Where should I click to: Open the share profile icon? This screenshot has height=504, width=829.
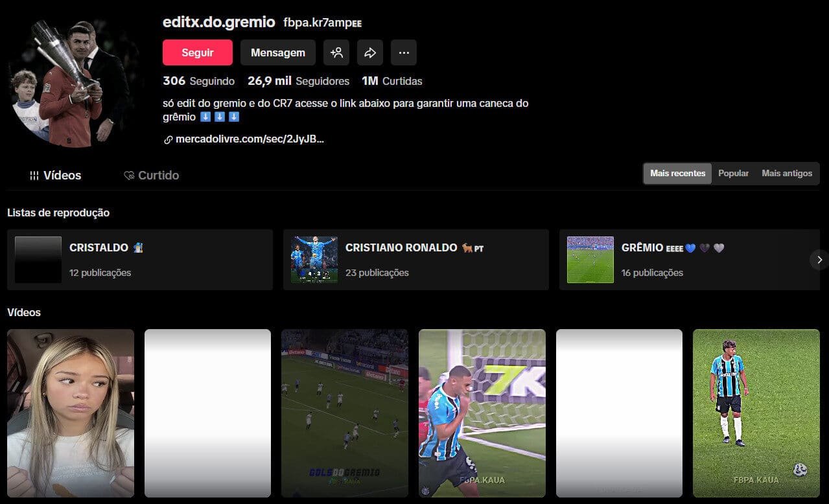click(370, 52)
